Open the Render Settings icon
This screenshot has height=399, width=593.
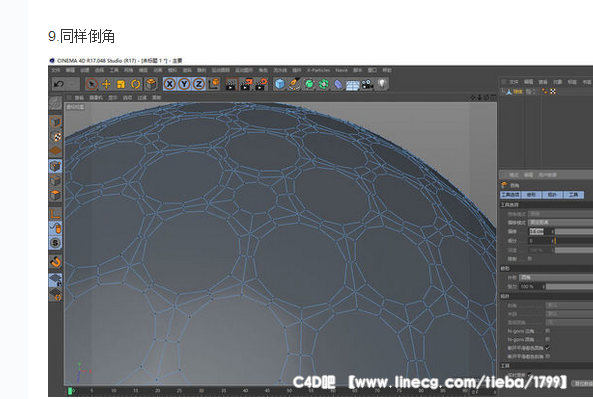(261, 84)
